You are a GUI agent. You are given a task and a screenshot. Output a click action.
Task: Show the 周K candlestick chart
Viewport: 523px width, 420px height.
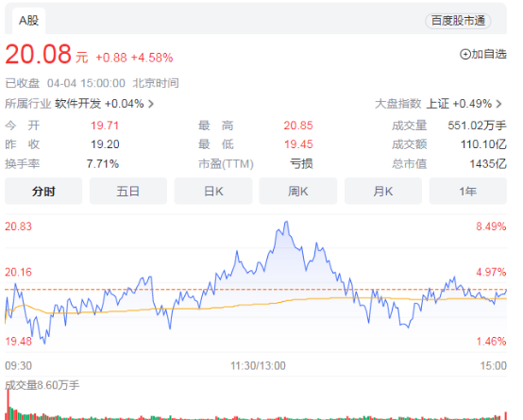[298, 192]
